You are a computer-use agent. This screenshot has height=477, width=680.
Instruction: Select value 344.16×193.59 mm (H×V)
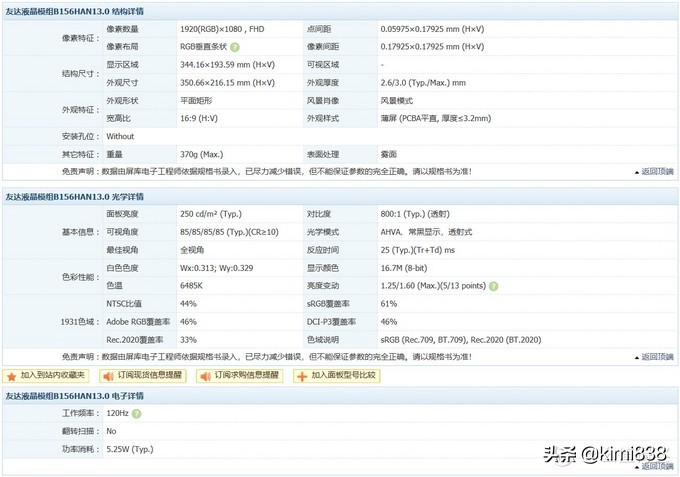click(x=227, y=65)
